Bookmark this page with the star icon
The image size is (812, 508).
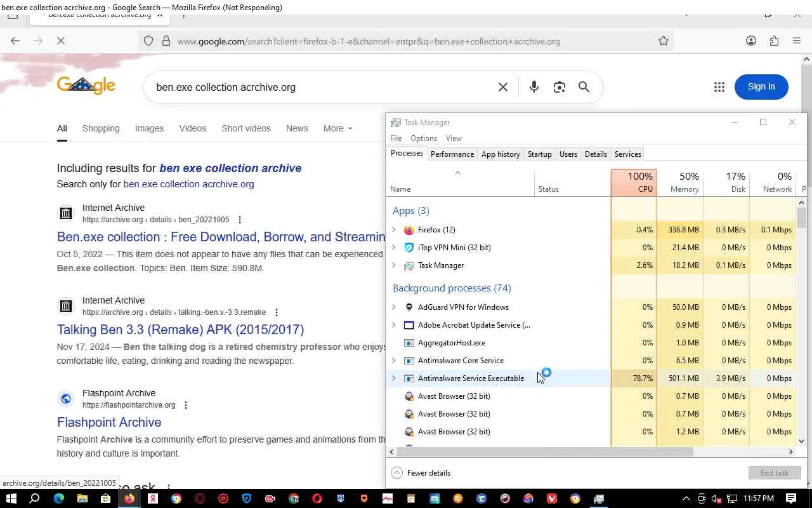tap(664, 41)
